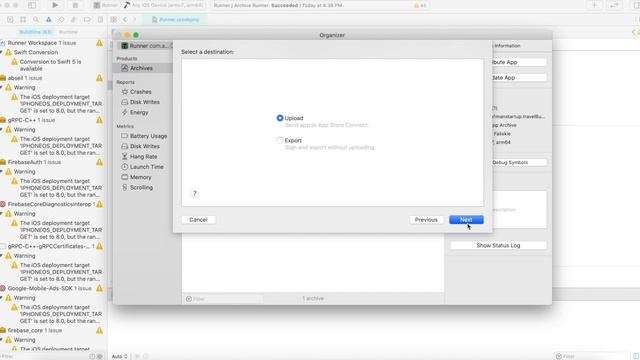Select the Upload radio button
Screen dimensions: 640x360
point(280,118)
